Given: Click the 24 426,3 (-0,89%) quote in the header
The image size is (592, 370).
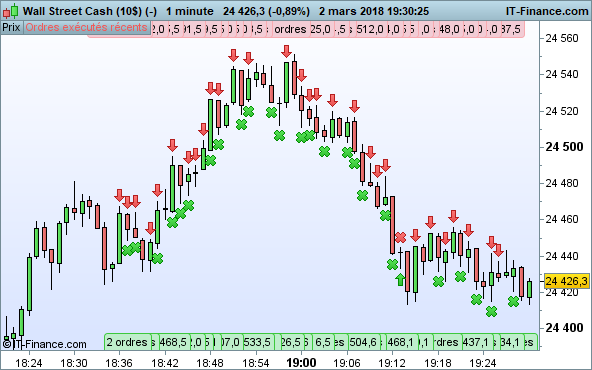Looking at the screenshot, I should (266, 11).
